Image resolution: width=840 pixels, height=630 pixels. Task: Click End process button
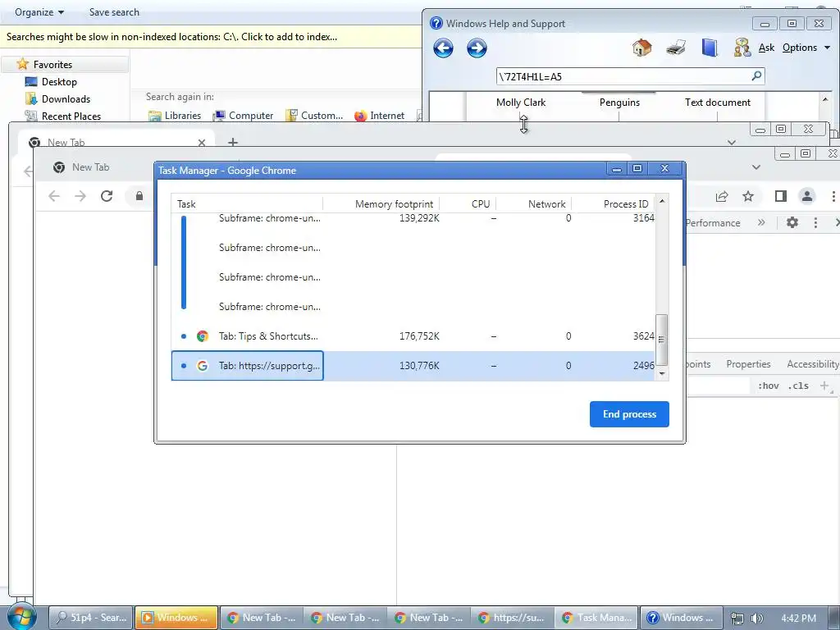click(x=629, y=414)
